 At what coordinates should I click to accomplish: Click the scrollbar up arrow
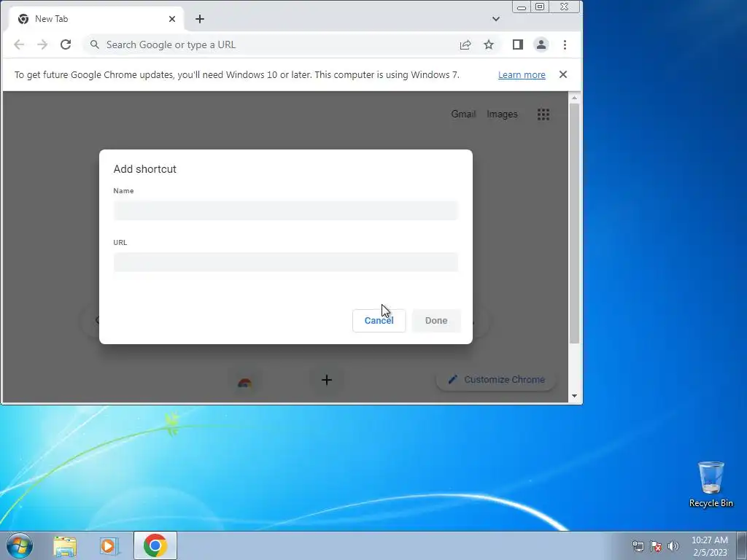click(x=575, y=98)
